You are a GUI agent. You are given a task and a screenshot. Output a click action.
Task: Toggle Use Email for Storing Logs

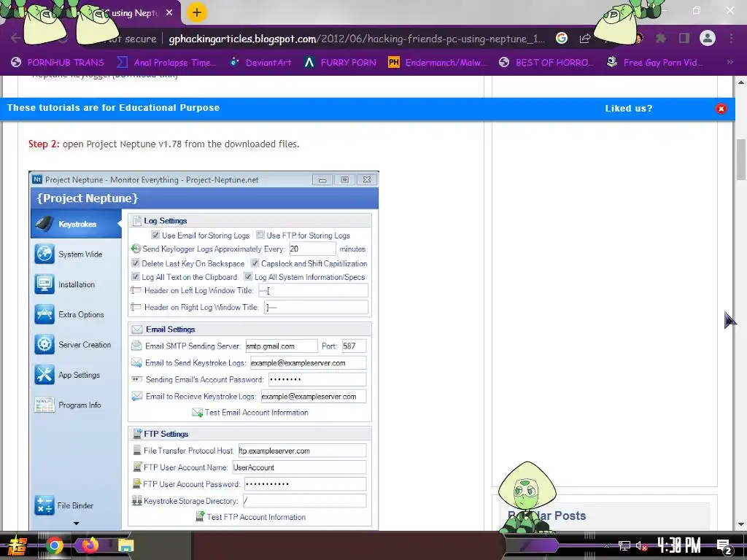[x=155, y=235]
